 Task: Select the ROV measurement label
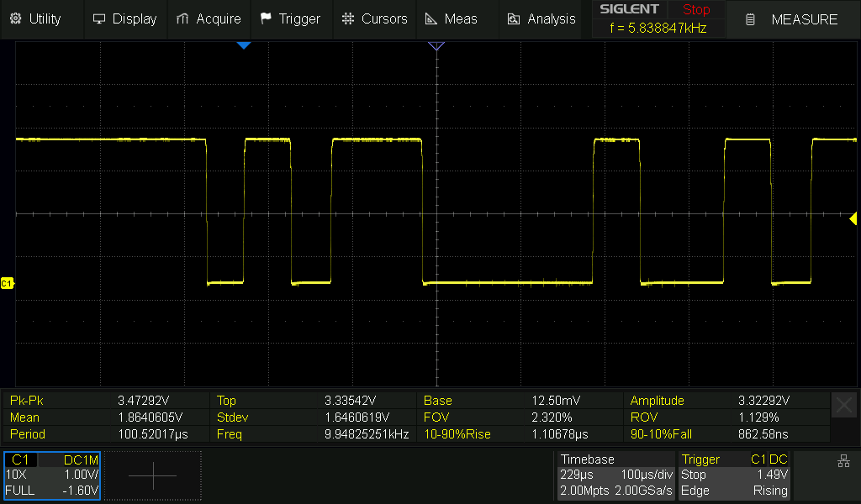[643, 417]
